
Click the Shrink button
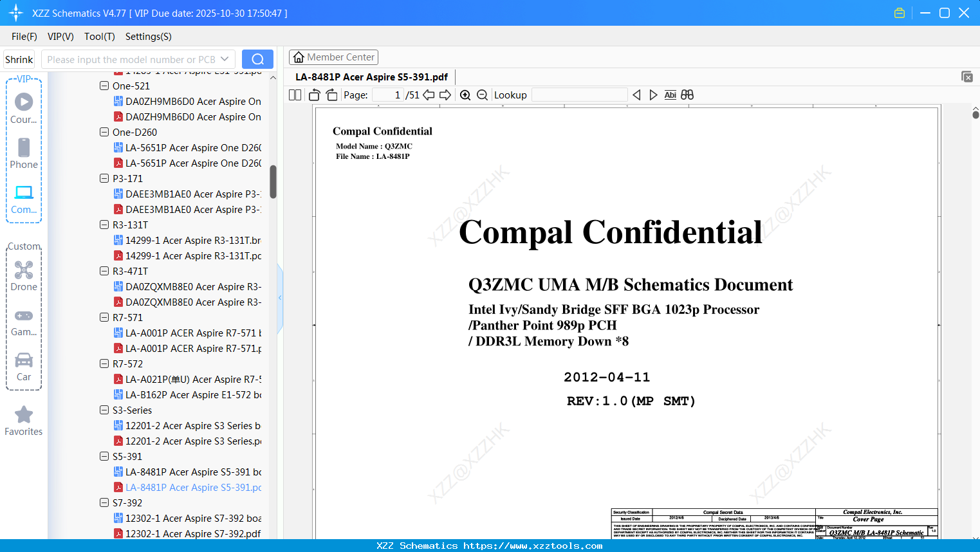(x=19, y=59)
